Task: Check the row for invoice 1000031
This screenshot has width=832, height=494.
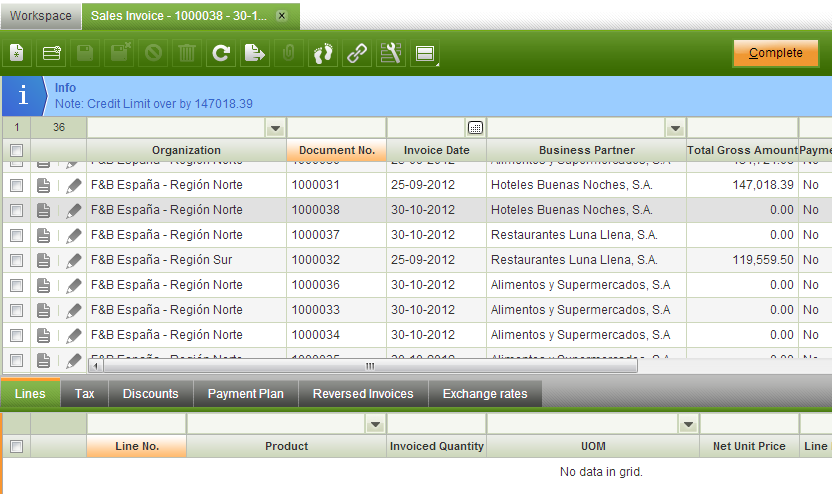Action: [x=16, y=185]
